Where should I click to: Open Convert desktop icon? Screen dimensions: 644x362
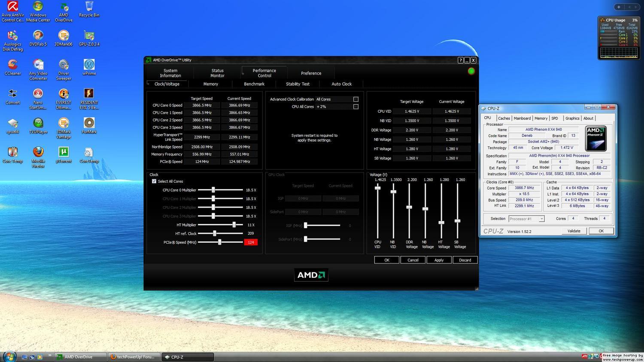point(12,97)
